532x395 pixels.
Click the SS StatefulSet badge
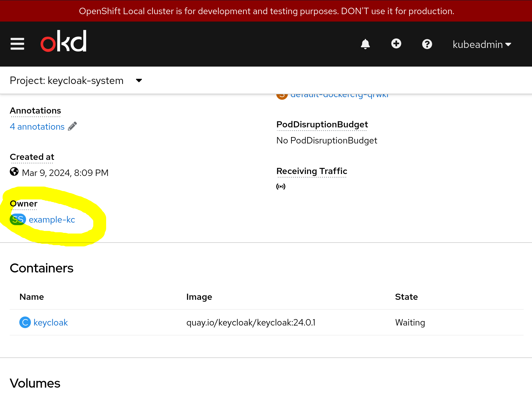[x=18, y=220]
